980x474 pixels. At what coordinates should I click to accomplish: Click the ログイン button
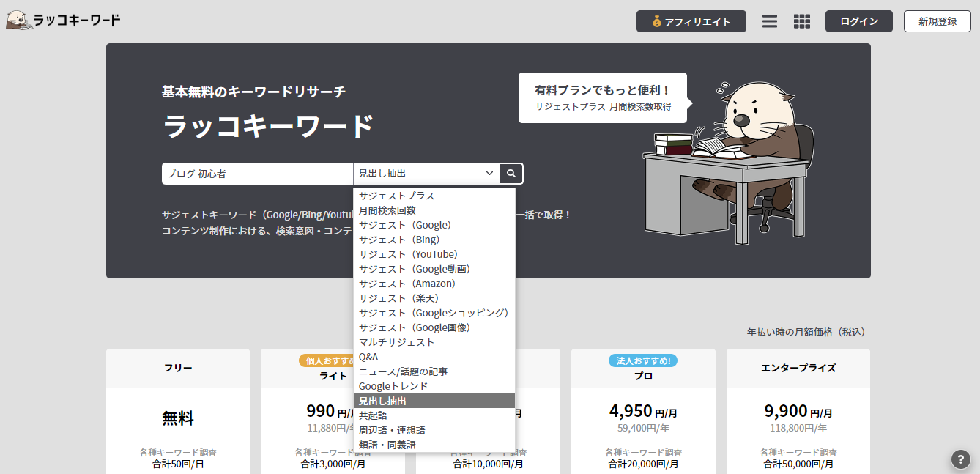coord(859,21)
